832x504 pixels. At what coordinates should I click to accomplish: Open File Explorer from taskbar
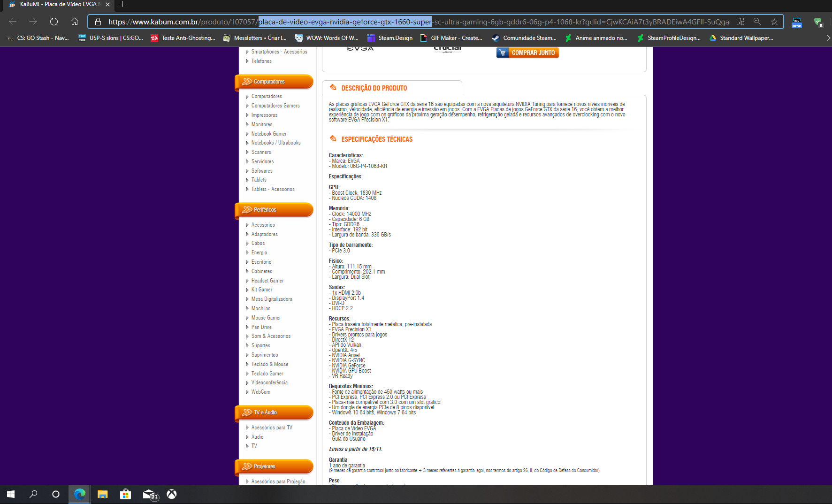pyautogui.click(x=102, y=494)
